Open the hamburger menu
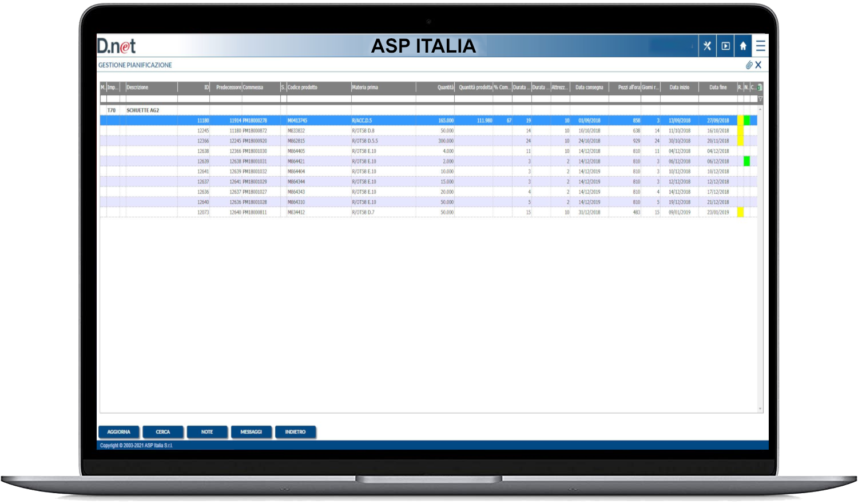Viewport: 858px width, 504px height. click(760, 46)
